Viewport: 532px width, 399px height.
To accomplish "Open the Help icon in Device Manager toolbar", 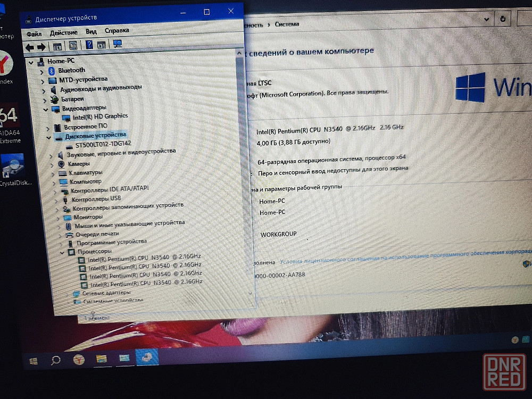I will click(89, 45).
